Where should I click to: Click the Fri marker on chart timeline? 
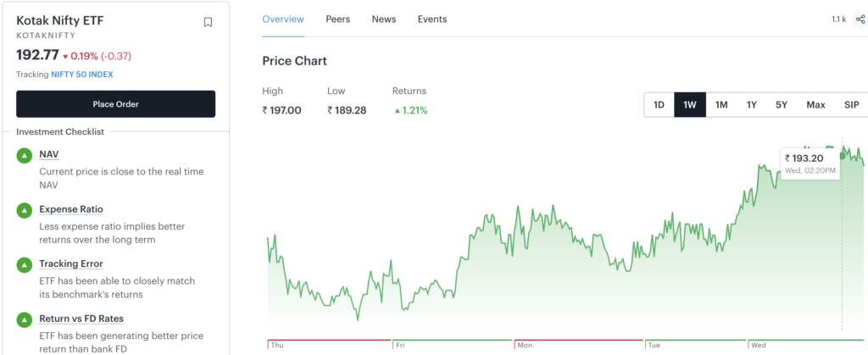(x=400, y=345)
